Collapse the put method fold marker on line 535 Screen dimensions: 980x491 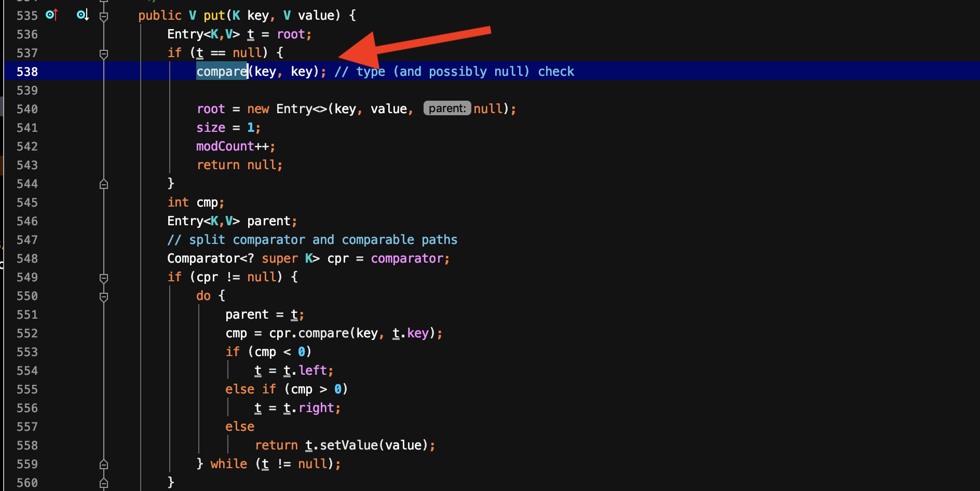[x=104, y=16]
